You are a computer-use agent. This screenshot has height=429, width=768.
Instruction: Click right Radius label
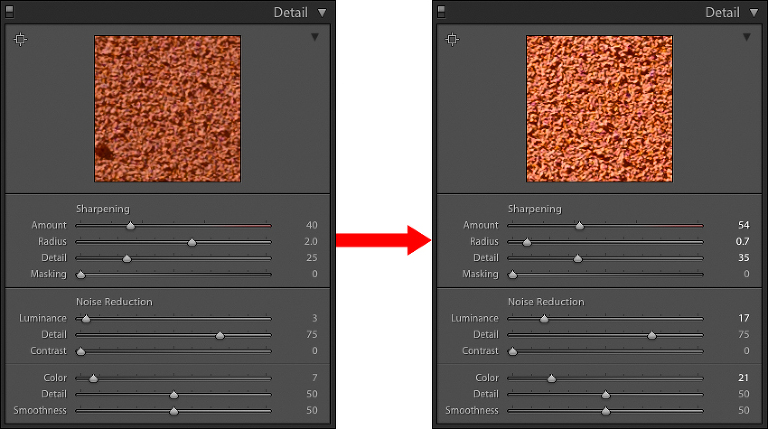coord(484,241)
